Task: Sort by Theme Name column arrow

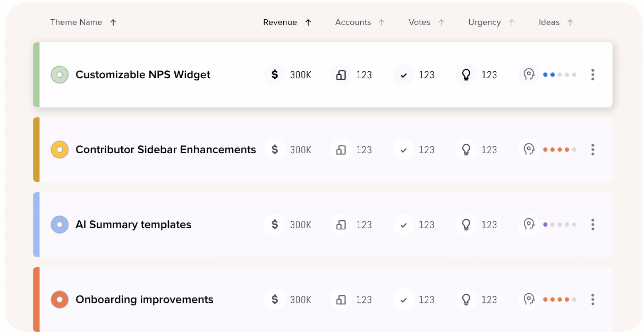Action: tap(113, 22)
